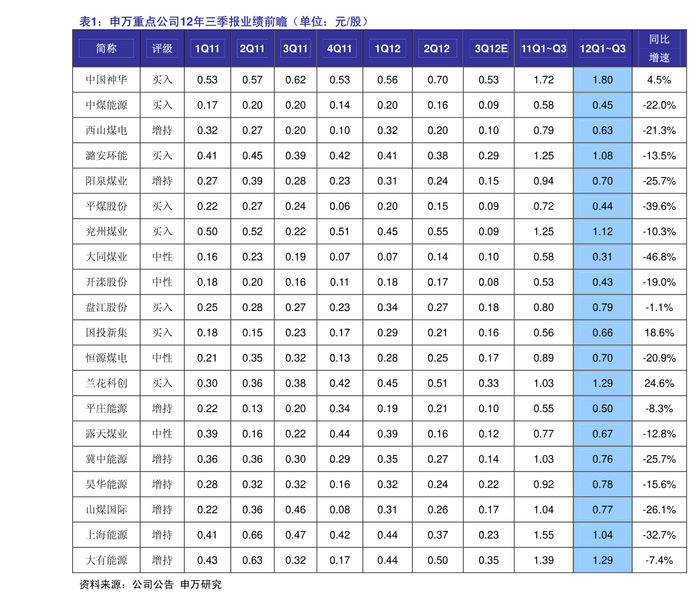Select the cell showing 1.04
This screenshot has width=700, height=601.
point(602,535)
